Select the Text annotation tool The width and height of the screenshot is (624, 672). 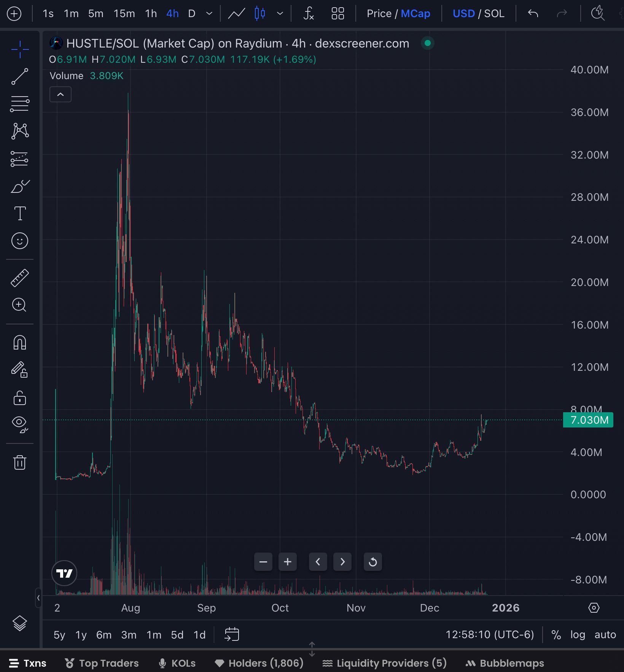(x=20, y=213)
